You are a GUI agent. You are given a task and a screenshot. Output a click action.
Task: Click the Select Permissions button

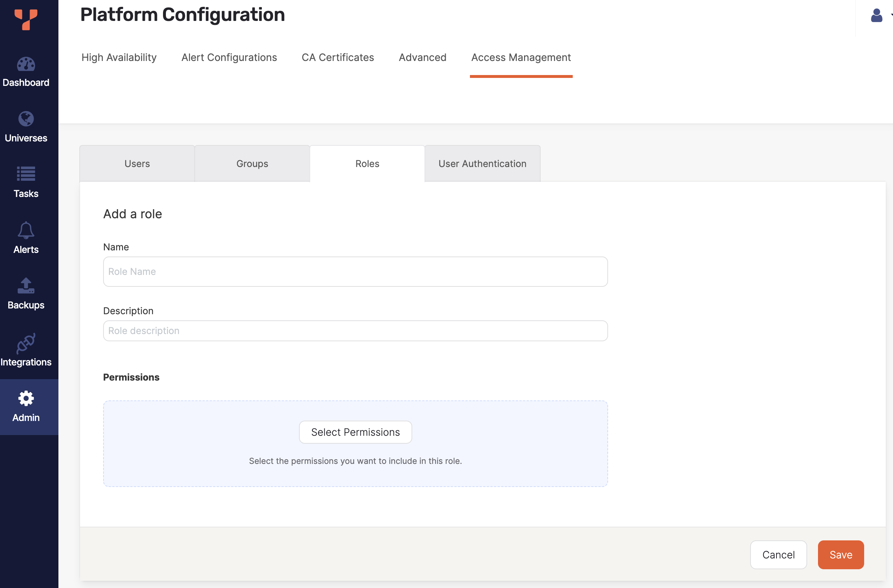click(355, 432)
